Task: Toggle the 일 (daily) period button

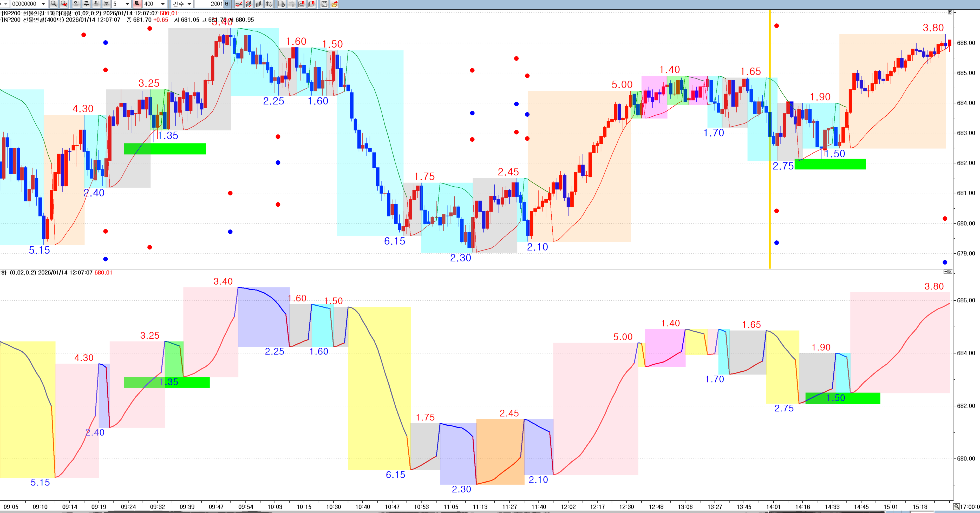Action: coord(76,4)
